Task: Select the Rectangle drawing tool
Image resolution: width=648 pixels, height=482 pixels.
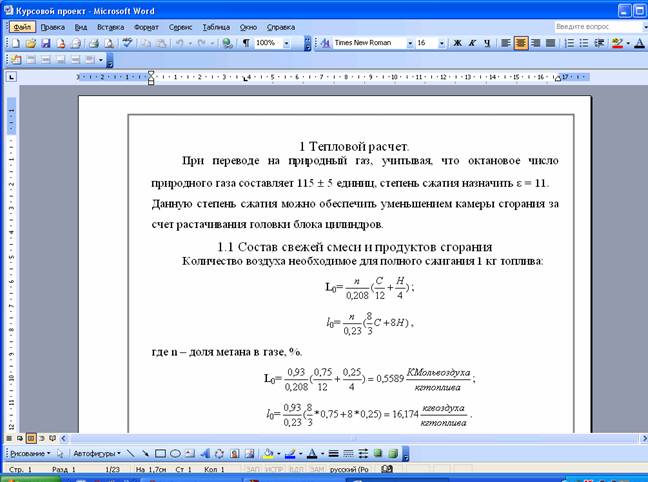Action: point(160,453)
